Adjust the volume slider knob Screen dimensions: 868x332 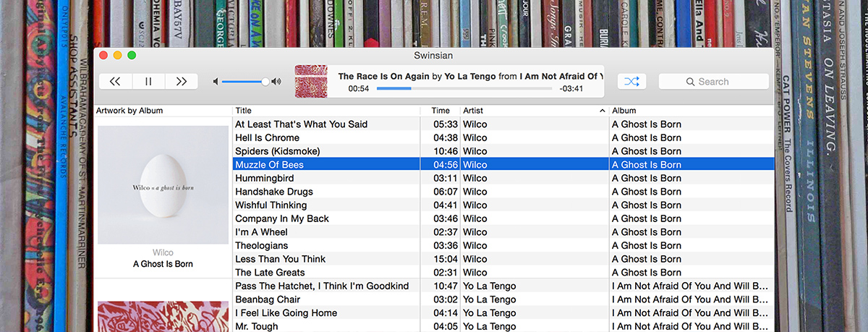[265, 82]
